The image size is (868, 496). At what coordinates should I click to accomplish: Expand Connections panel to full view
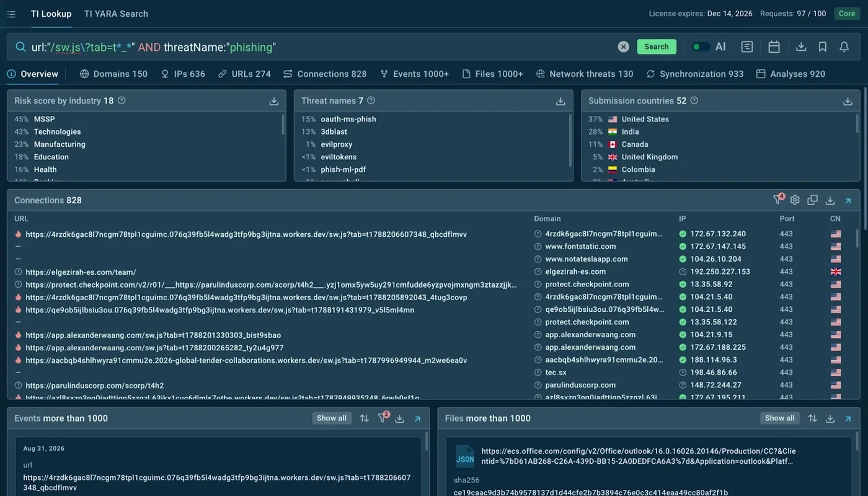(x=848, y=200)
